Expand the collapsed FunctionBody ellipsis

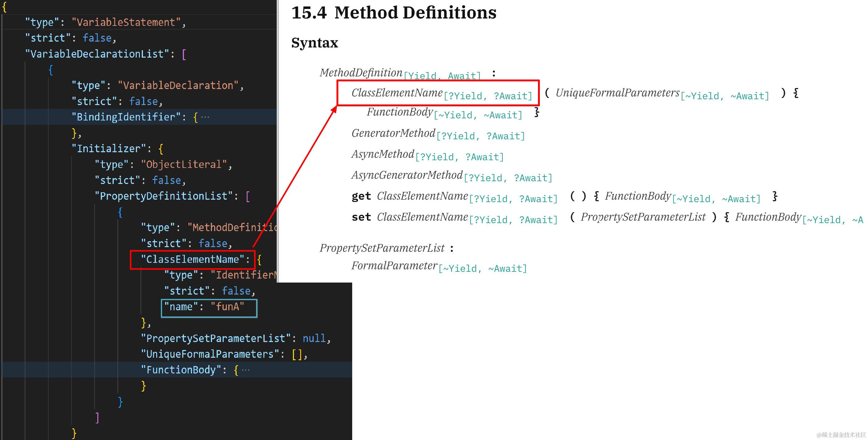[x=246, y=370]
